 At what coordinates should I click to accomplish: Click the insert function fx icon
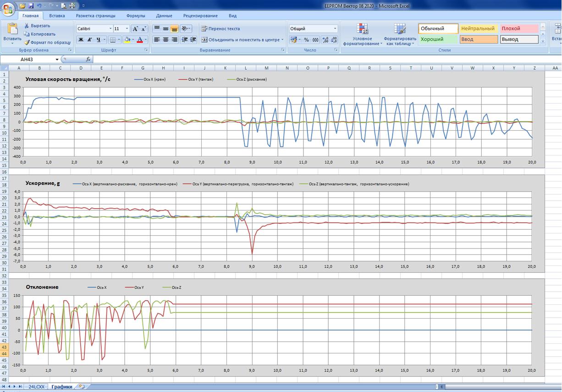click(88, 60)
